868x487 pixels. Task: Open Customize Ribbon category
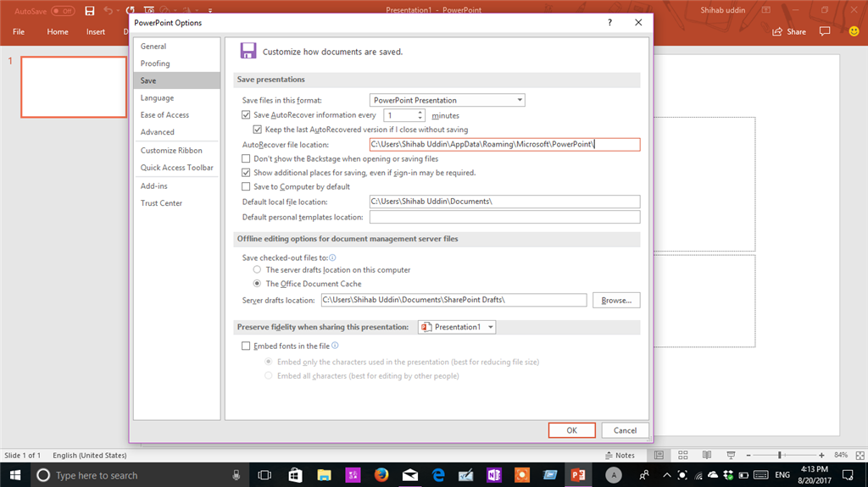coord(176,150)
